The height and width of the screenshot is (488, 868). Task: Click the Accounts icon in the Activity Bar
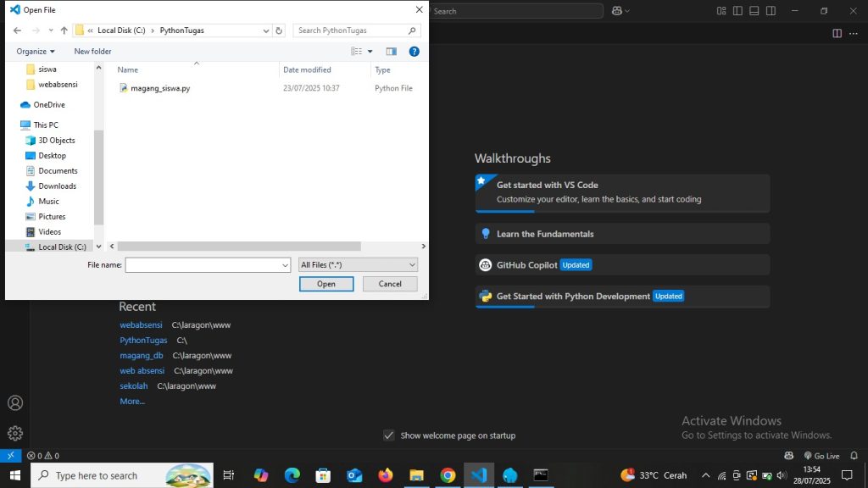14,403
